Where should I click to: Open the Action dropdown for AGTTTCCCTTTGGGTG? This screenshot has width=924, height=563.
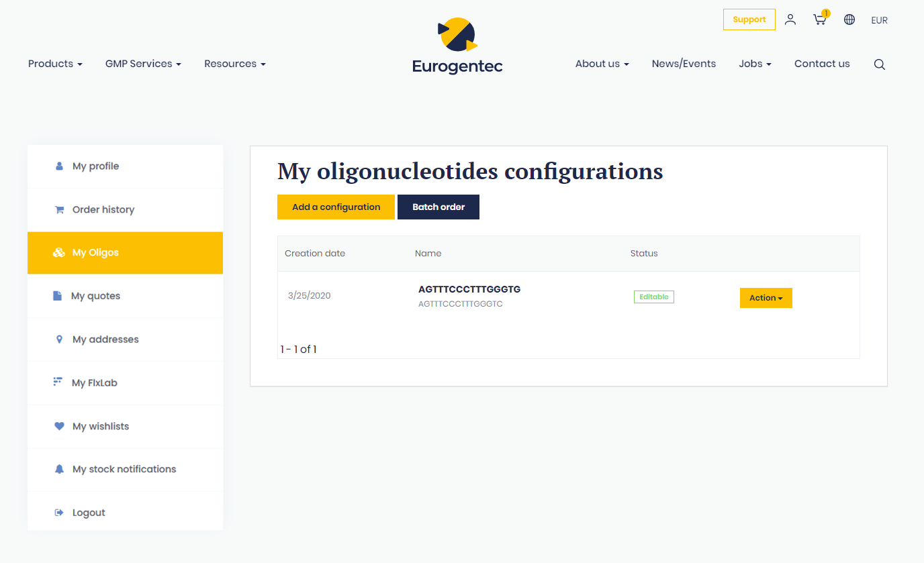(766, 298)
